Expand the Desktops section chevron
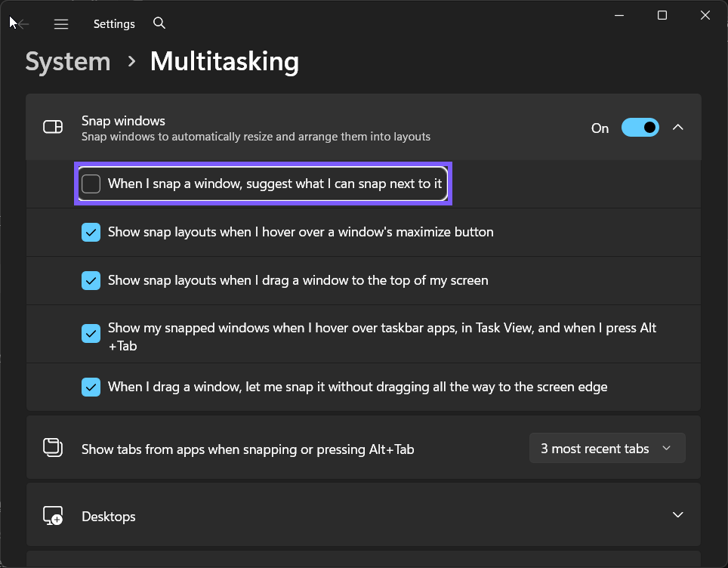This screenshot has width=728, height=568. point(678,514)
